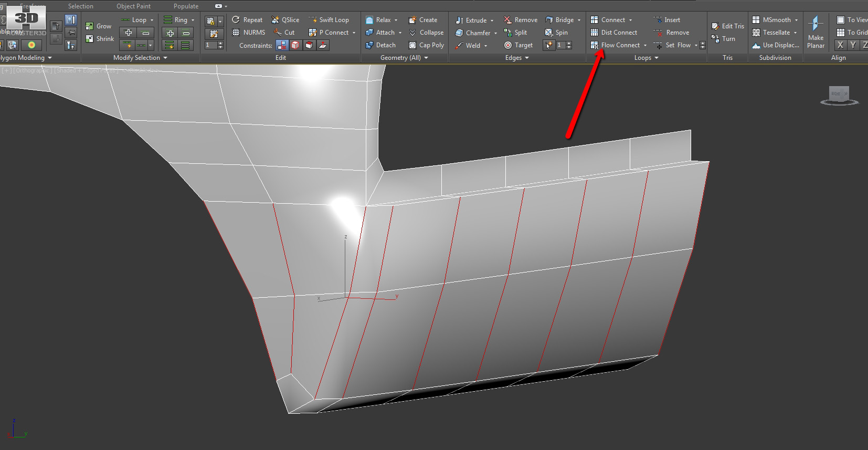Click the Relax geometry tool
The height and width of the screenshot is (450, 868).
[x=378, y=20]
